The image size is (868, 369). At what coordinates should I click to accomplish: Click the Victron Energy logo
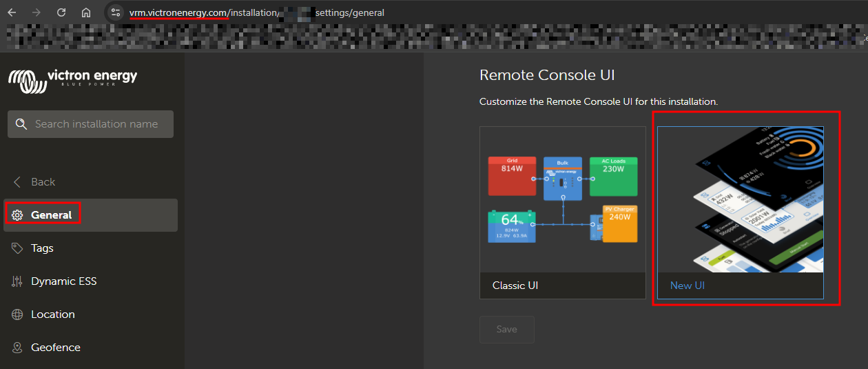pos(72,81)
